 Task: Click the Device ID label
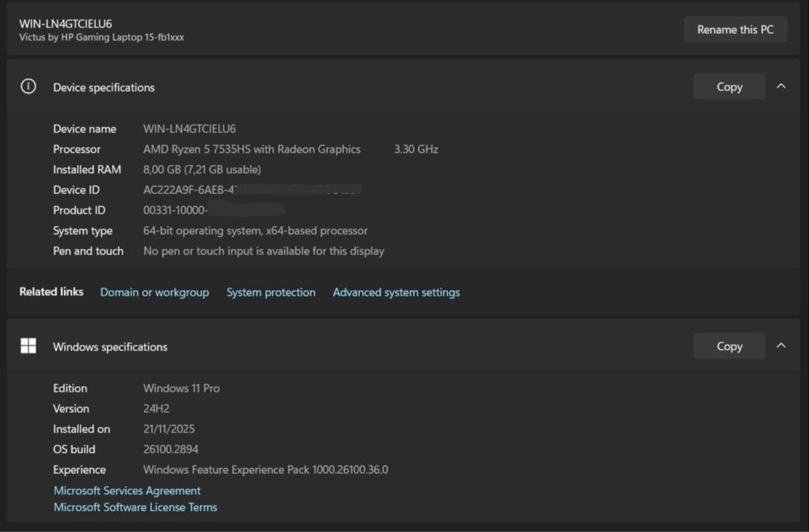76,190
